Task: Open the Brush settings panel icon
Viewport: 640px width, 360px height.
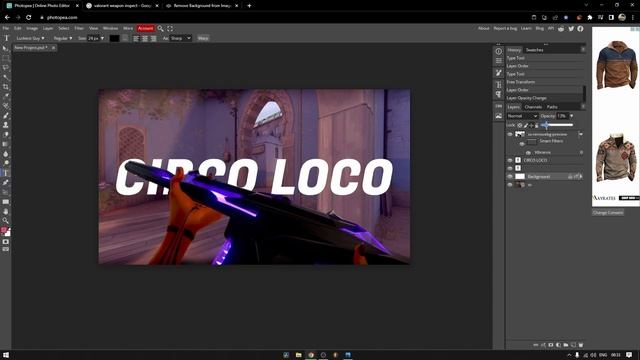Action: (x=498, y=73)
